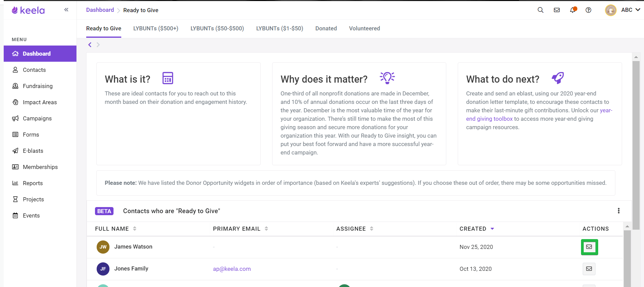This screenshot has width=644, height=287.
Task: Click the Fundraising icon in sidebar
Action: click(x=15, y=86)
